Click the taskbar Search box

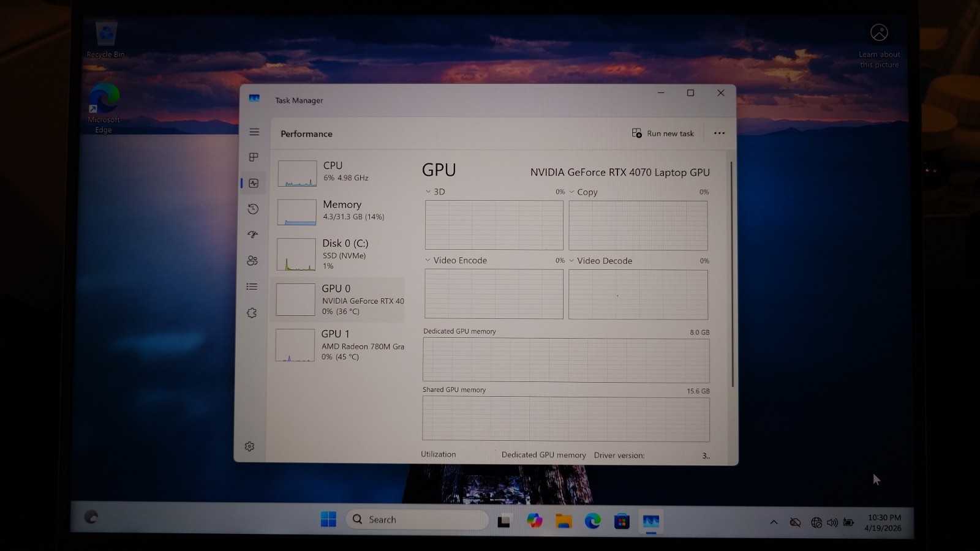[417, 520]
